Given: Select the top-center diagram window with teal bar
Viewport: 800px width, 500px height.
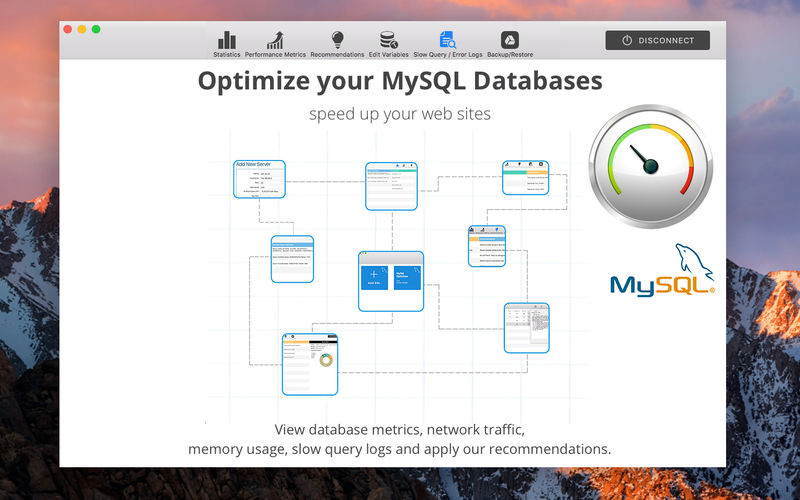Looking at the screenshot, I should click(391, 185).
